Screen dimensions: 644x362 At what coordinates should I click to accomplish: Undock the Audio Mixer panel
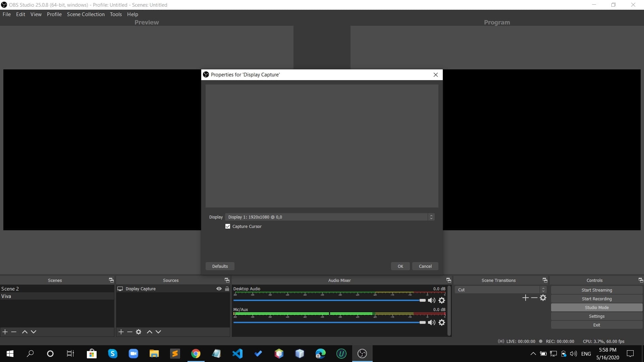click(x=449, y=280)
